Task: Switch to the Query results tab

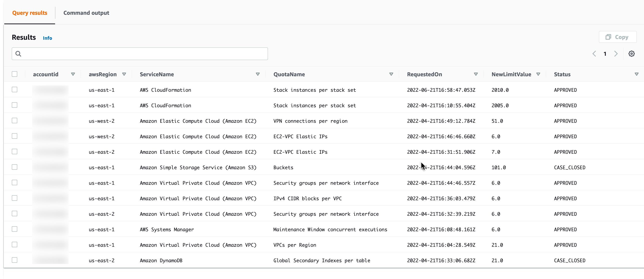Action: [x=30, y=13]
